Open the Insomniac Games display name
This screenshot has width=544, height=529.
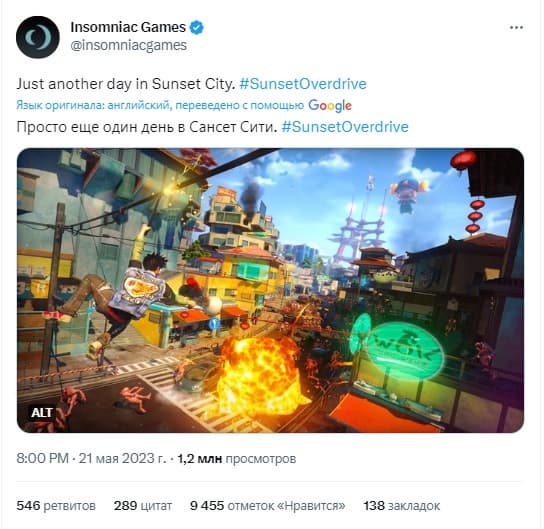point(128,27)
